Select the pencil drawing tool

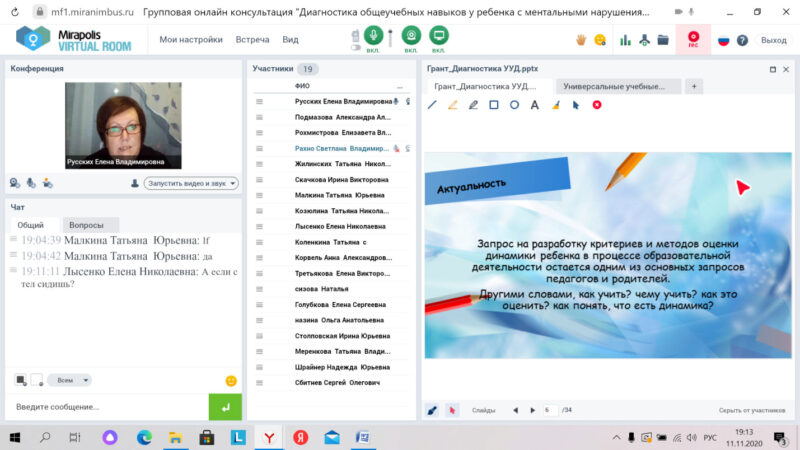tap(473, 105)
